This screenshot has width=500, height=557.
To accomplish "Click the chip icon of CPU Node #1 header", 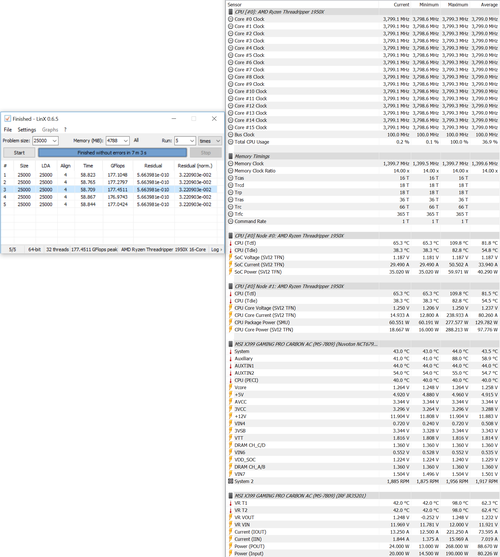I will click(x=230, y=286).
